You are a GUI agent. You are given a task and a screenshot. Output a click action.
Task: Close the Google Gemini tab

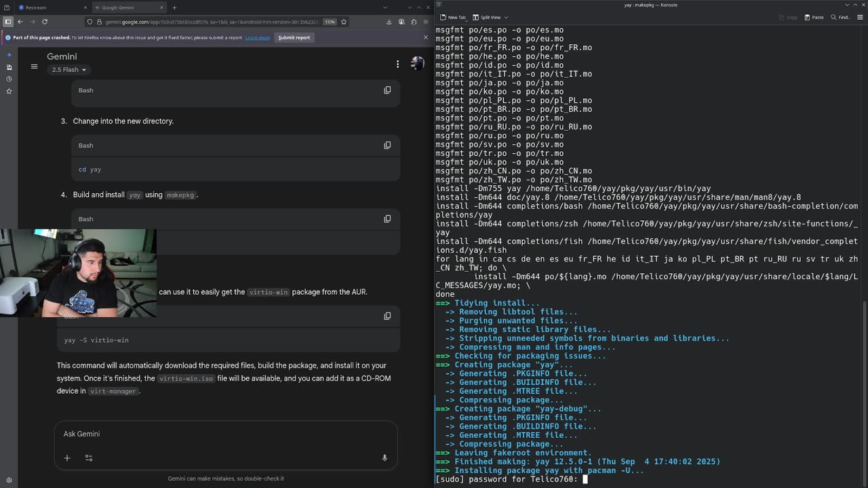(162, 7)
